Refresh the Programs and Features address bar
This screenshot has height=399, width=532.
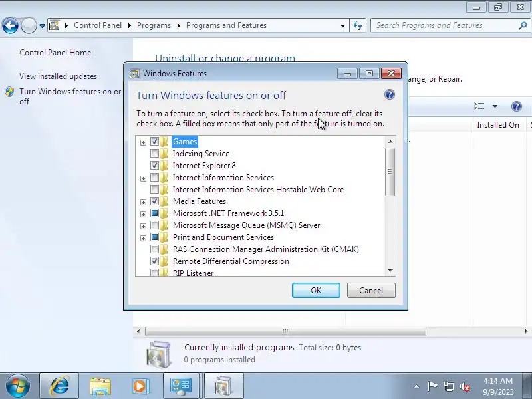(358, 25)
